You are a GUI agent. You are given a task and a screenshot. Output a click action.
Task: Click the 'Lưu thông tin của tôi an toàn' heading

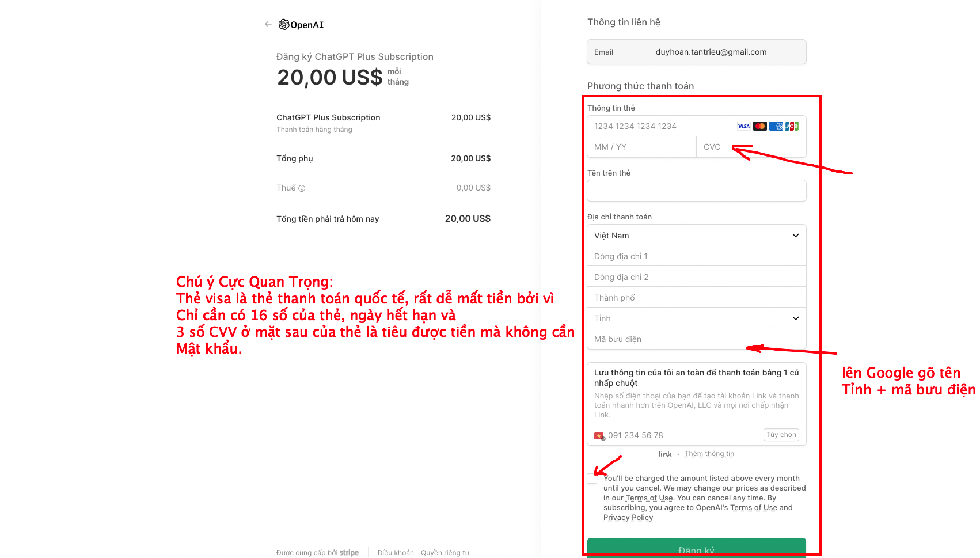point(697,378)
